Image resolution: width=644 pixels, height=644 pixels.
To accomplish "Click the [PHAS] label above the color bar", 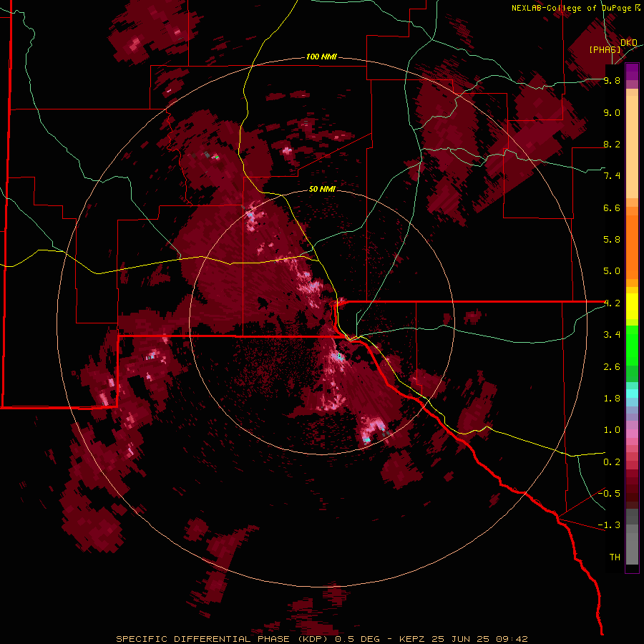I will point(605,49).
